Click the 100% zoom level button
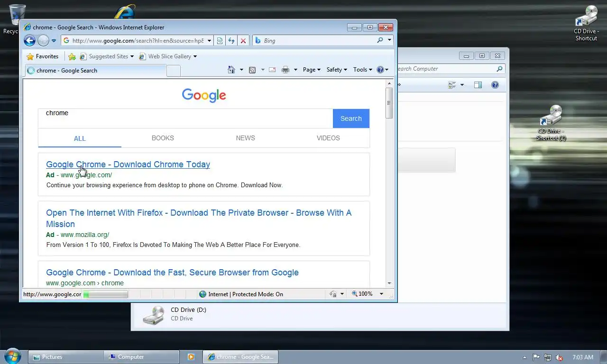The image size is (607, 364). point(362,294)
